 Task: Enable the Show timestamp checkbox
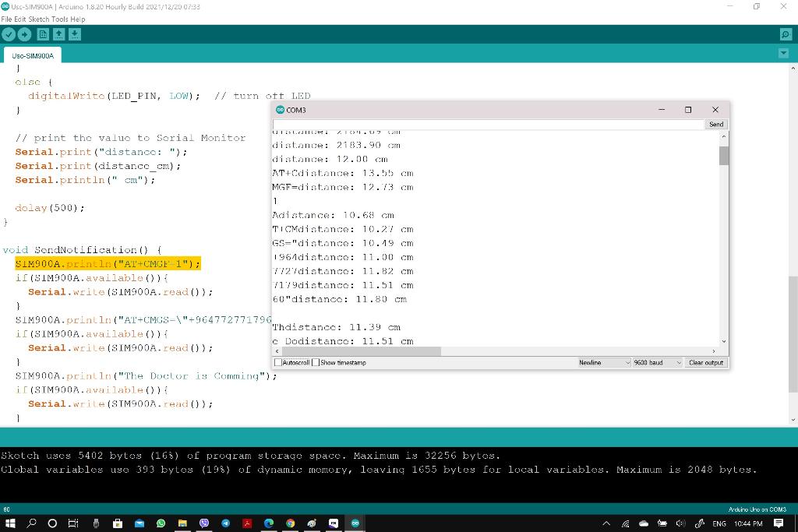[x=315, y=362]
